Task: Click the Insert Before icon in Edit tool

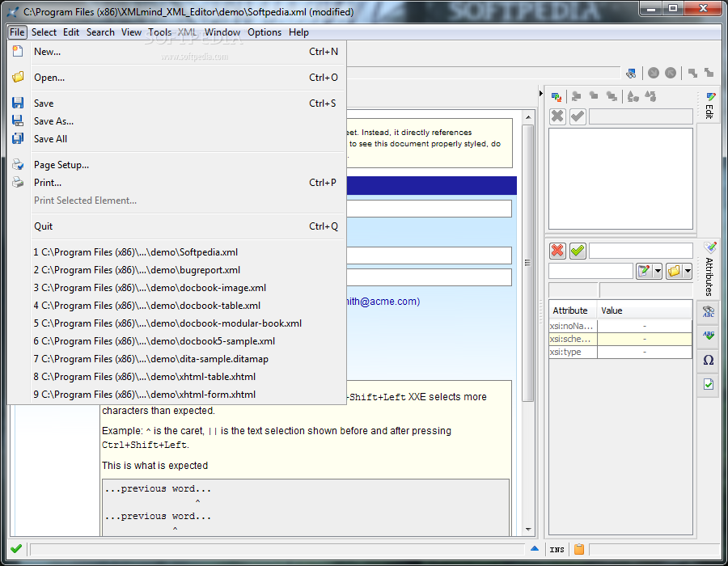Action: pos(576,96)
